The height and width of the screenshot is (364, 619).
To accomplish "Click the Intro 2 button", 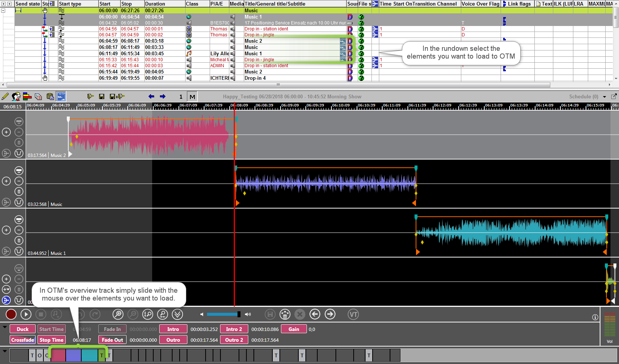I will 234,329.
